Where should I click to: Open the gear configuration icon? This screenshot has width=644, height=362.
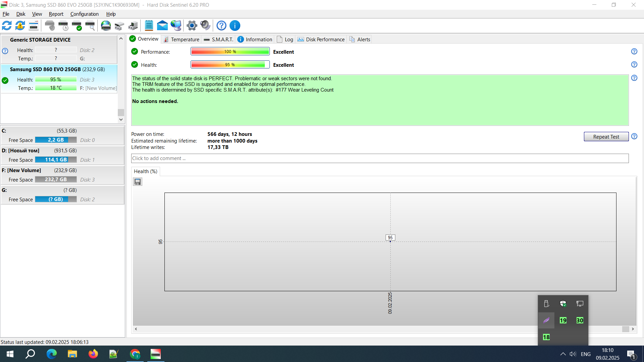click(192, 25)
